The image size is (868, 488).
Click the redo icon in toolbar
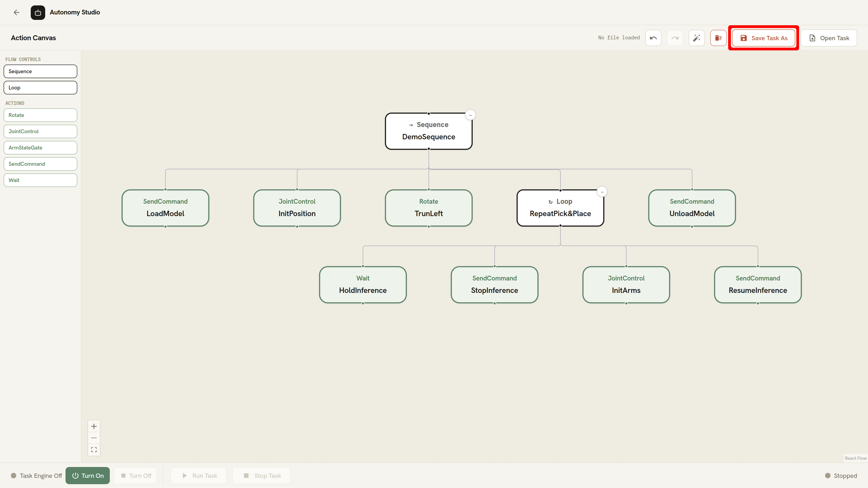(675, 38)
